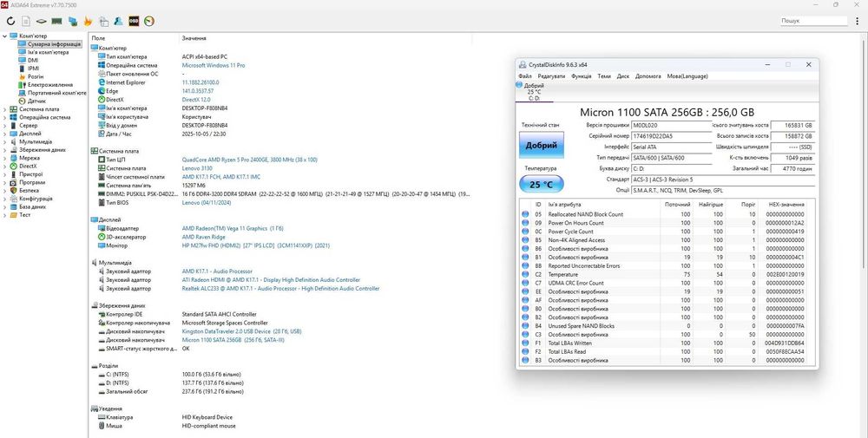Select the Розгін tree item

[36, 77]
